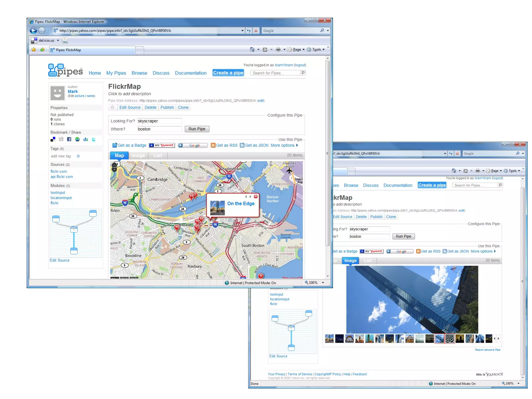Expand the address bar URL history dropdown
Image resolution: width=532 pixels, height=399 pixels.
tap(242, 31)
